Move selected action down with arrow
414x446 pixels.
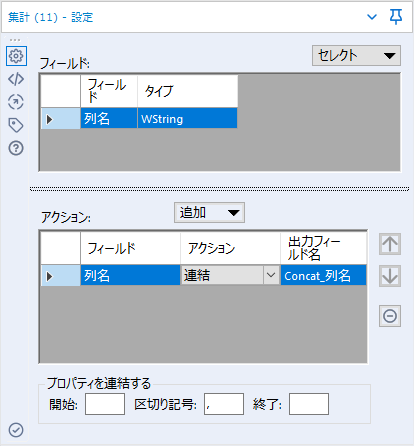tap(390, 276)
